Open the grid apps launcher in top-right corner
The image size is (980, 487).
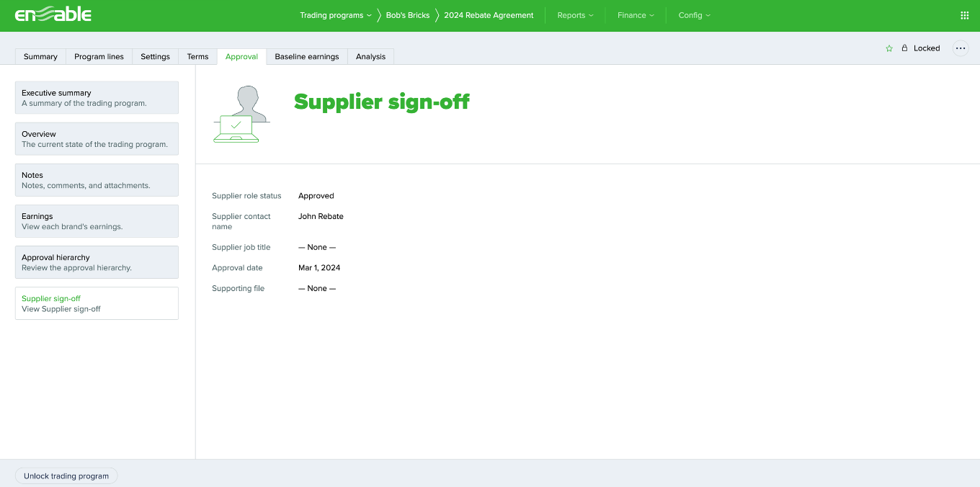coord(963,15)
